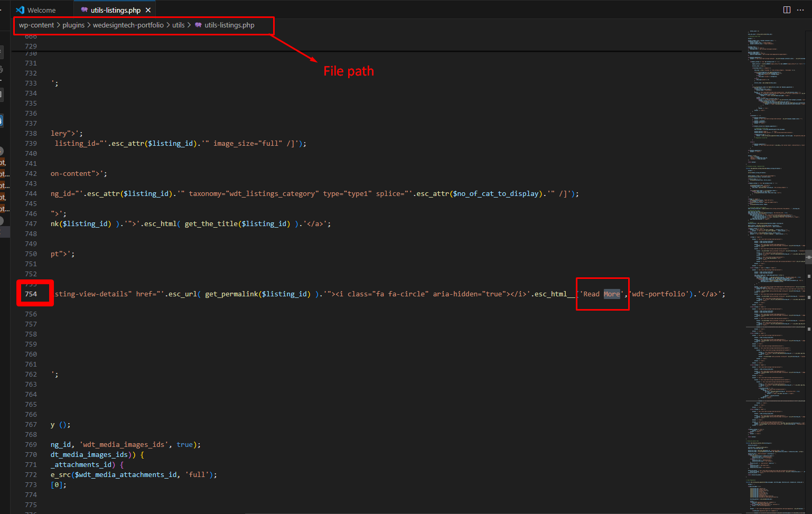The width and height of the screenshot is (812, 514).
Task: Open the wp-content breadcrumb
Action: (36, 25)
